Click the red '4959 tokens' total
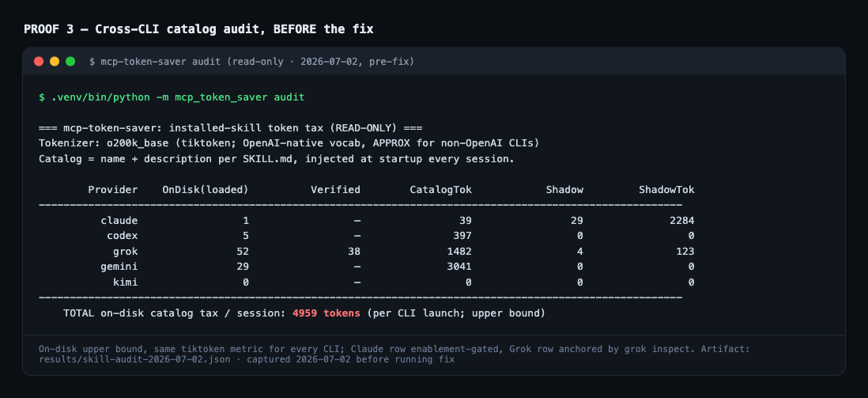 pyautogui.click(x=326, y=313)
